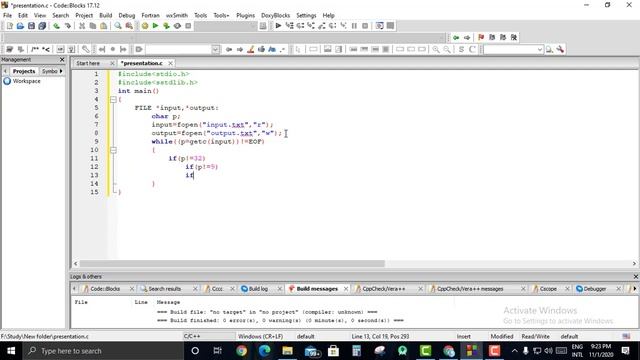The image size is (640, 360).
Task: Undo the last edit
Action: 56,26
